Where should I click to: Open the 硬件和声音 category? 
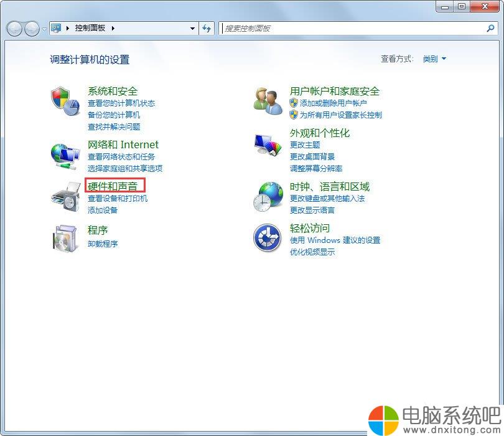tap(113, 186)
